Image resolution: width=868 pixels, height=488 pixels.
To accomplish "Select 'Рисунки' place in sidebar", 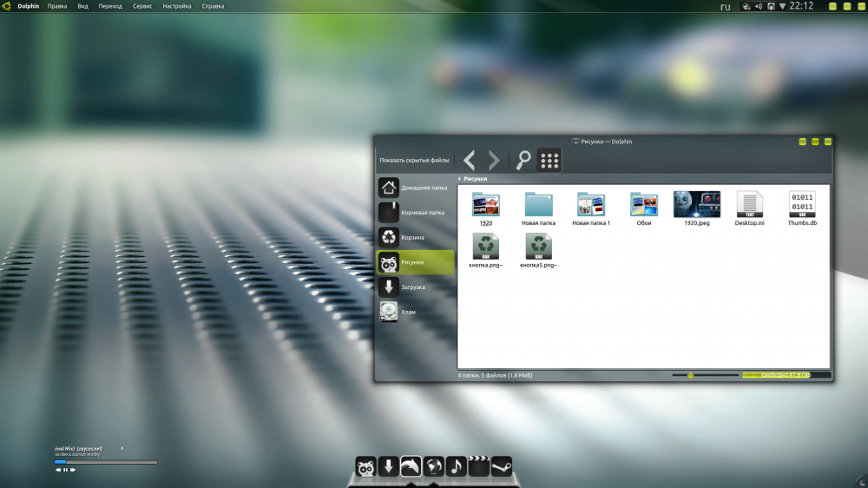I will point(415,262).
